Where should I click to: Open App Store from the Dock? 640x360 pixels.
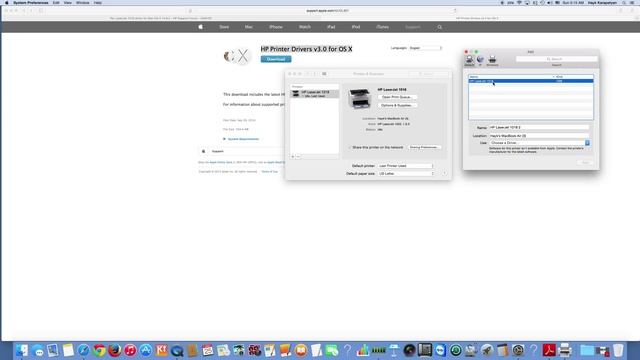point(146,350)
